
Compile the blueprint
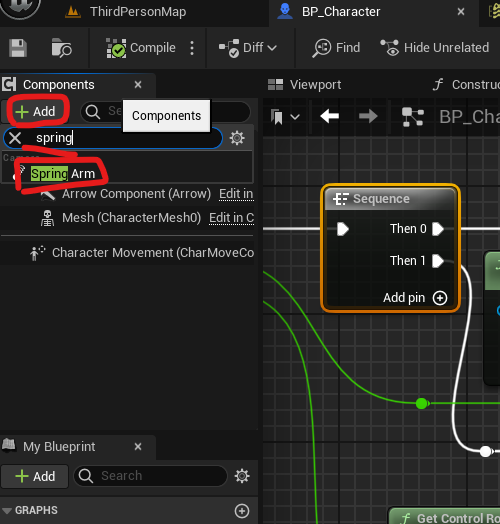(141, 48)
